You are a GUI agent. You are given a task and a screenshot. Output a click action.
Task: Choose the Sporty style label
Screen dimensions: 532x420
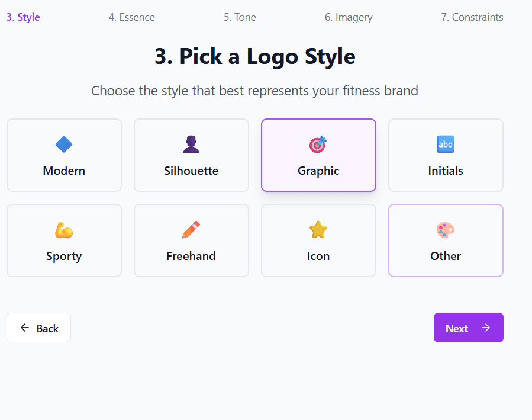point(64,256)
